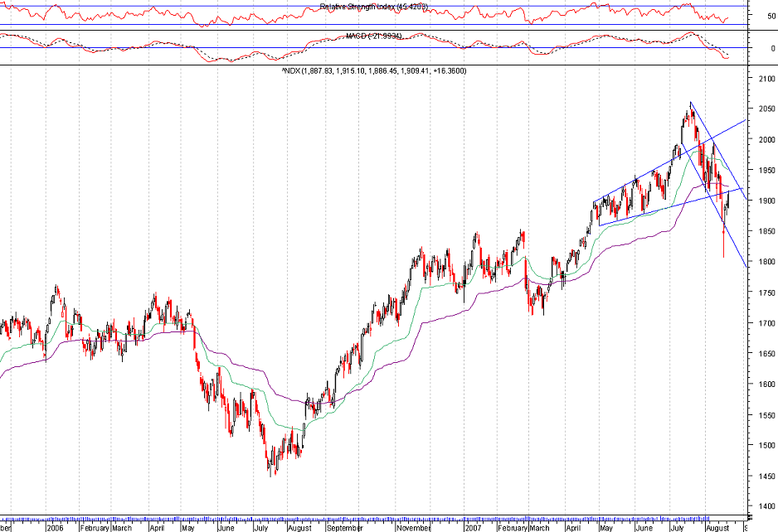
Task: Select the 2007 year label on the time axis
Action: [x=473, y=525]
